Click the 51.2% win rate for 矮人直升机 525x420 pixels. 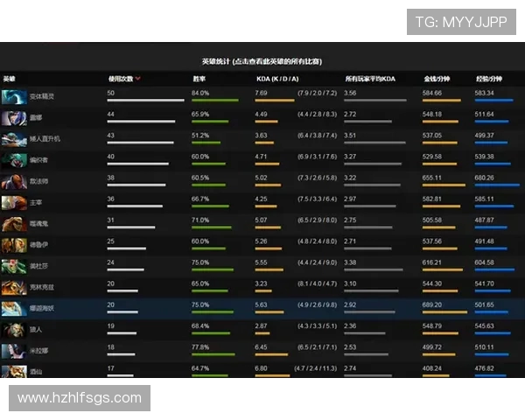pos(200,136)
